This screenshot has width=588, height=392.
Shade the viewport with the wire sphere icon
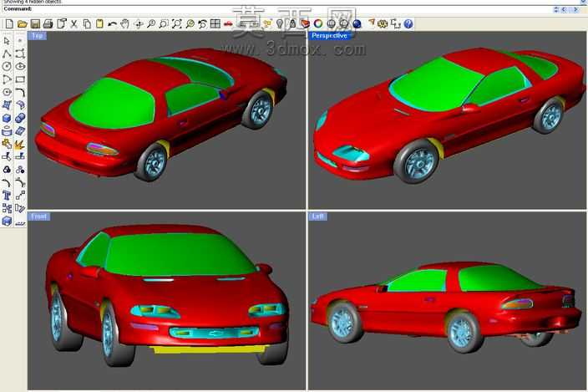click(331, 24)
